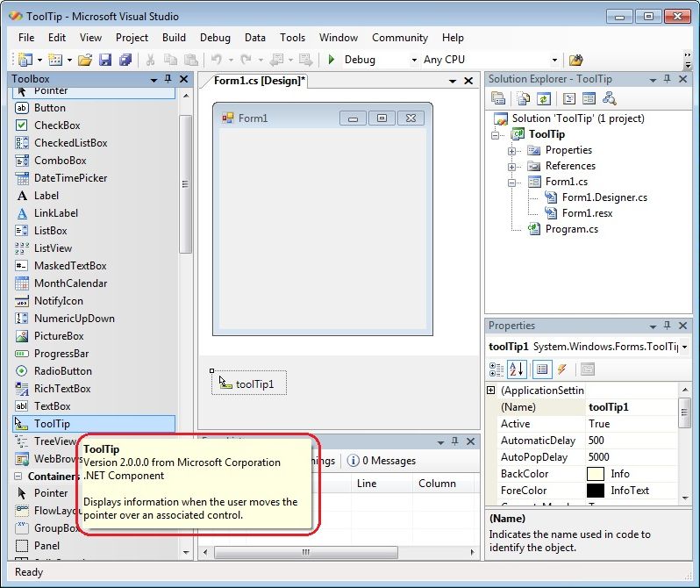The width and height of the screenshot is (700, 588).
Task: Click the Add New Item toolbar icon
Action: (55, 60)
